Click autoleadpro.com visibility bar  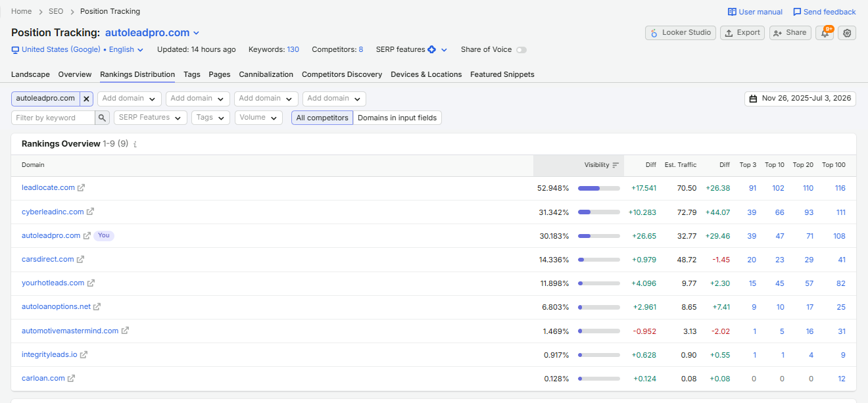point(598,235)
